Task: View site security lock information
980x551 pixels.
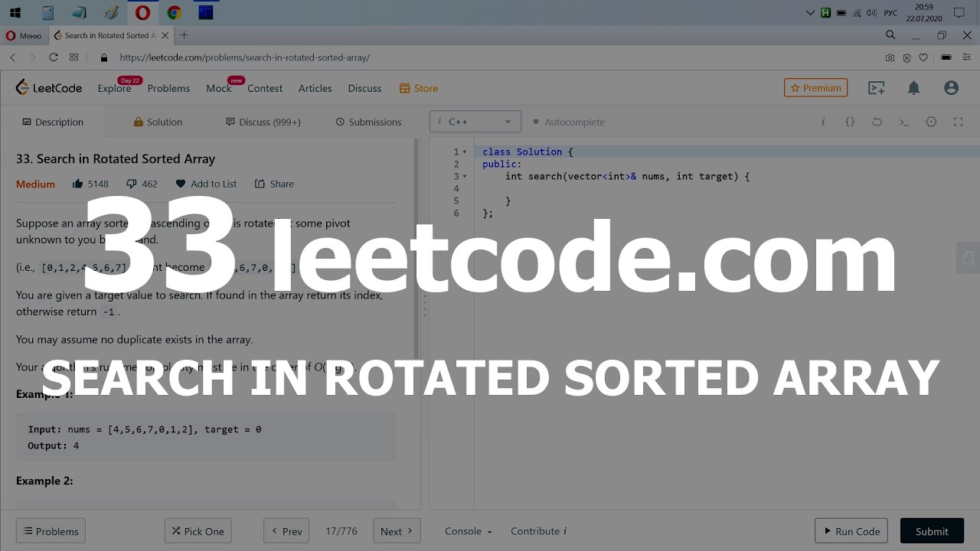Action: 104,57
